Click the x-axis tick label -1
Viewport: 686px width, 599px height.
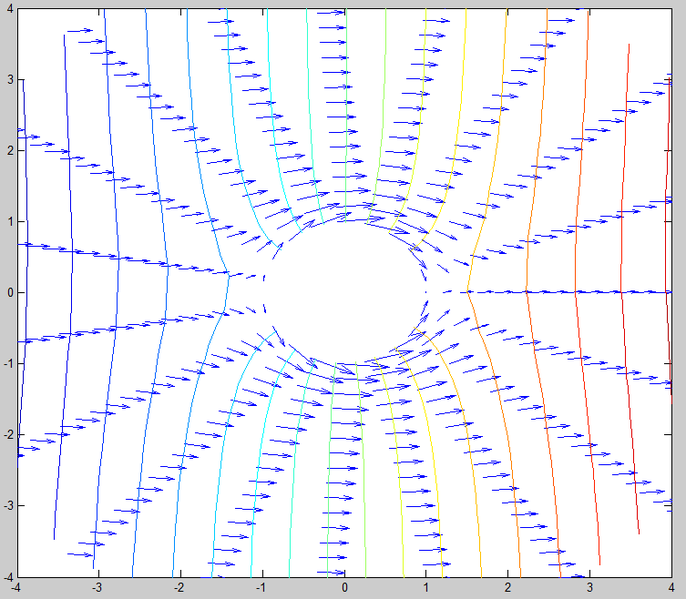tap(260, 589)
